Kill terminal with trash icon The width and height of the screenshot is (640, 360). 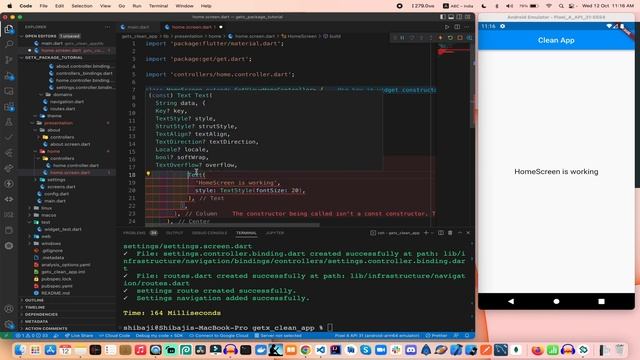coord(450,233)
